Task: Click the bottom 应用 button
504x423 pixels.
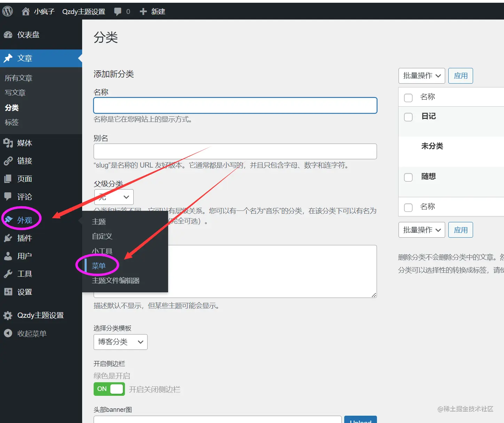Action: pyautogui.click(x=460, y=230)
